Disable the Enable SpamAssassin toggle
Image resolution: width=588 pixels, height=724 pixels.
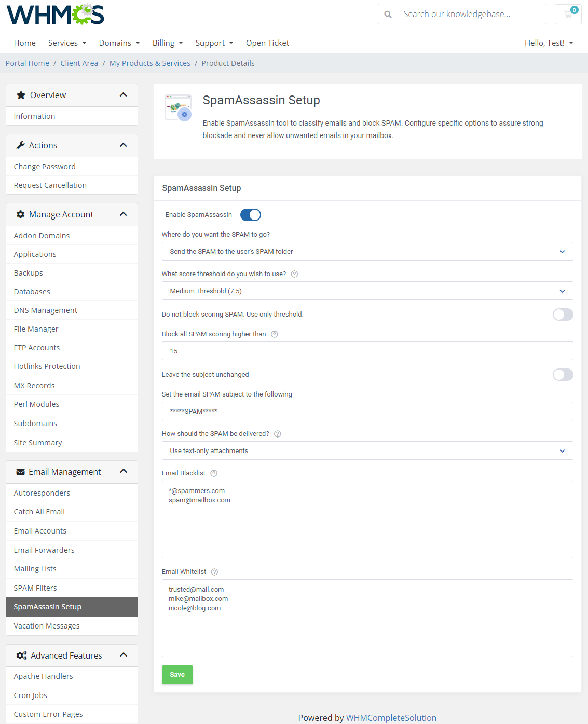(x=250, y=214)
